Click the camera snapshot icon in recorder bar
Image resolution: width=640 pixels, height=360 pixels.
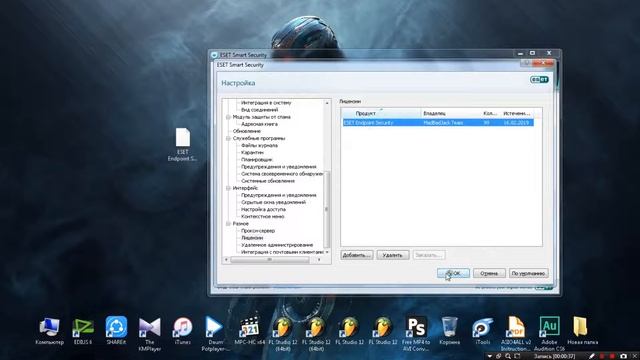pyautogui.click(x=623, y=356)
